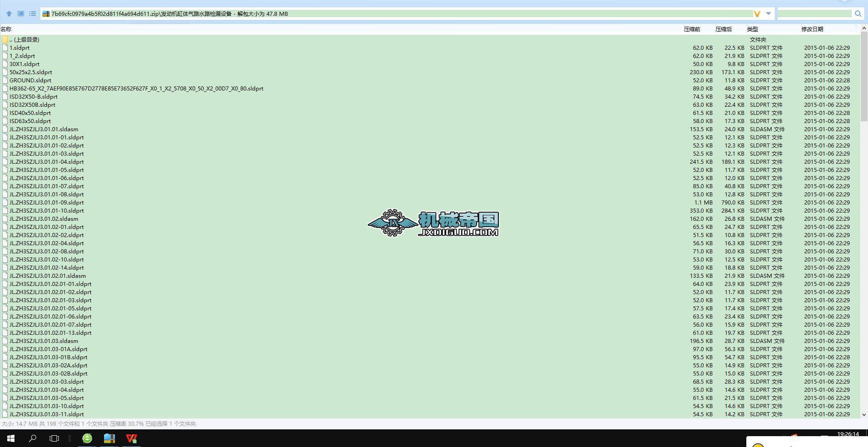Click the SLDASM 文件 type of JLZH3SZJLJ3.01.03.sldasm

767,341
